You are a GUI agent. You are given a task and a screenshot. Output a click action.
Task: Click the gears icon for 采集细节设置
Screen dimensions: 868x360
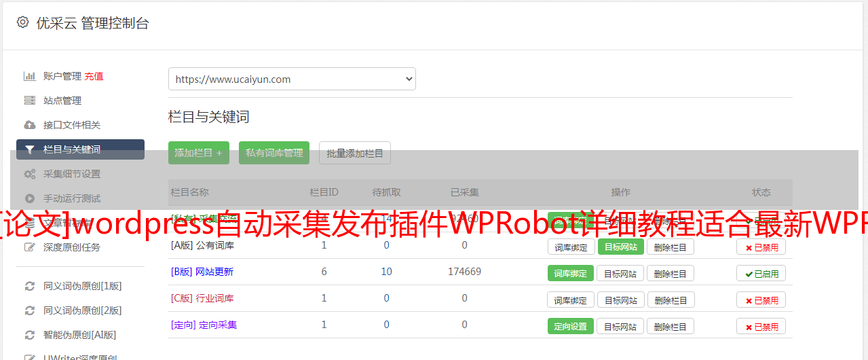(30, 174)
